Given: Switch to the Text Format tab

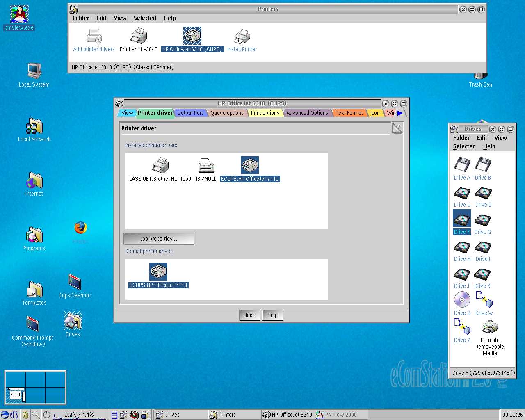Looking at the screenshot, I should pyautogui.click(x=349, y=113).
